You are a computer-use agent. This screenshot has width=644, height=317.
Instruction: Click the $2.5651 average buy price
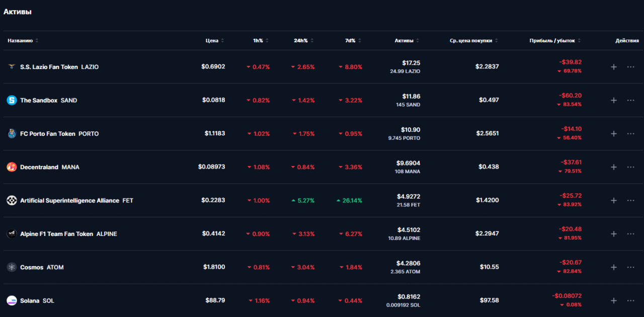click(488, 133)
